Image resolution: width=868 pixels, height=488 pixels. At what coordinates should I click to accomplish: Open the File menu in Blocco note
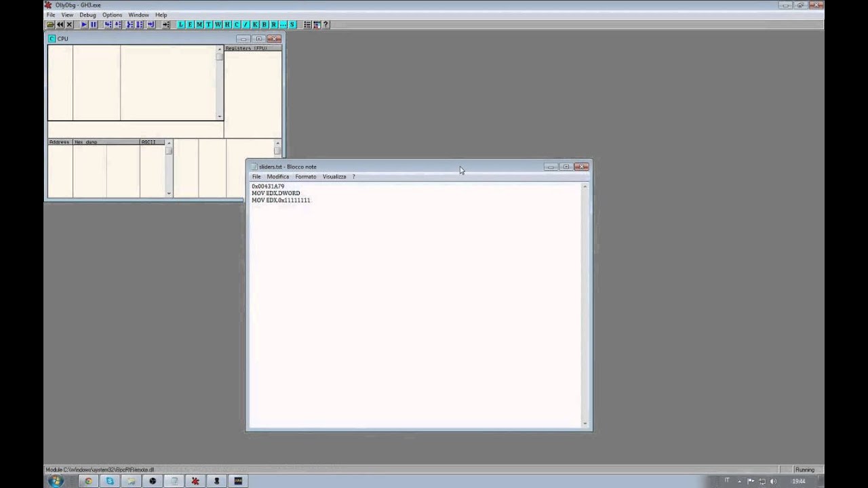256,176
